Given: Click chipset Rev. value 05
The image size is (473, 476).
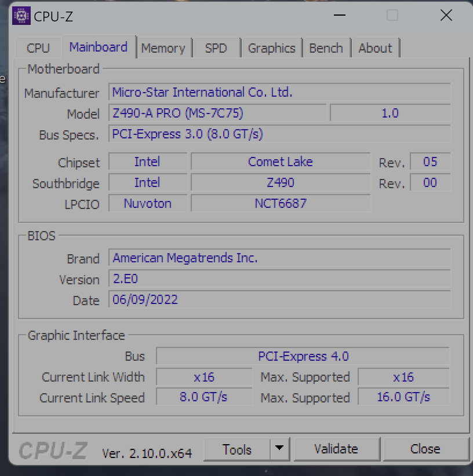Looking at the screenshot, I should point(430,162).
